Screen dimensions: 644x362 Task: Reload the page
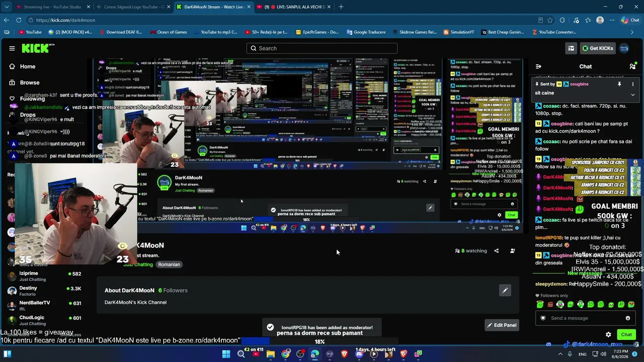pos(19,20)
